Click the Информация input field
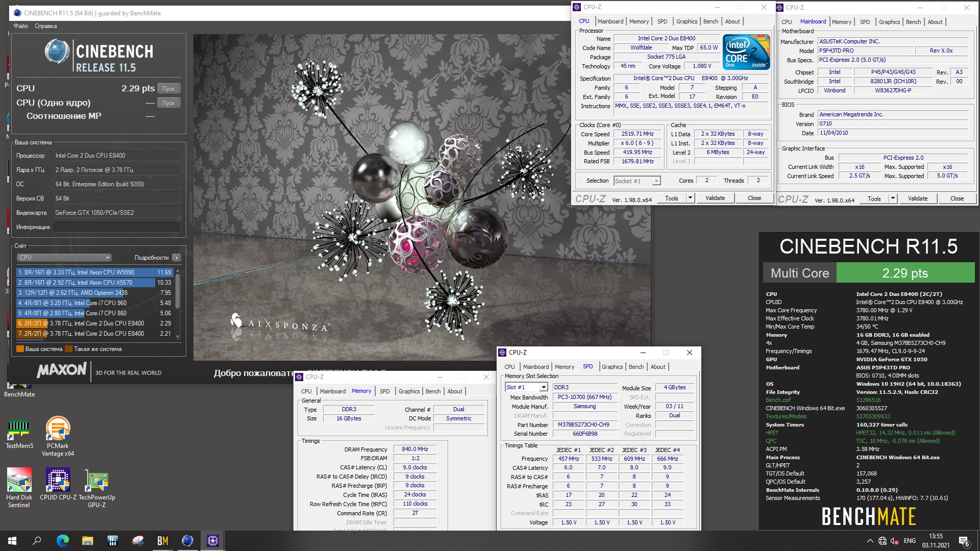The width and height of the screenshot is (980, 551). (117, 227)
